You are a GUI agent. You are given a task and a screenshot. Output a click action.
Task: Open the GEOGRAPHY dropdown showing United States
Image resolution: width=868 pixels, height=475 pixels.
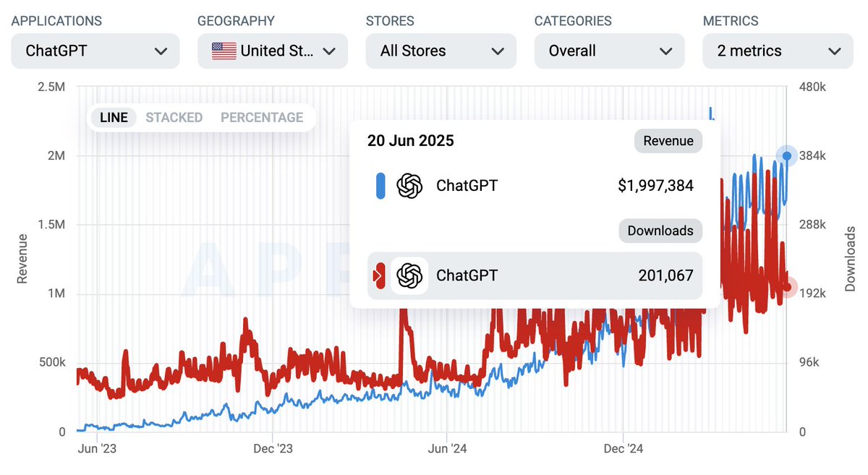tap(273, 51)
